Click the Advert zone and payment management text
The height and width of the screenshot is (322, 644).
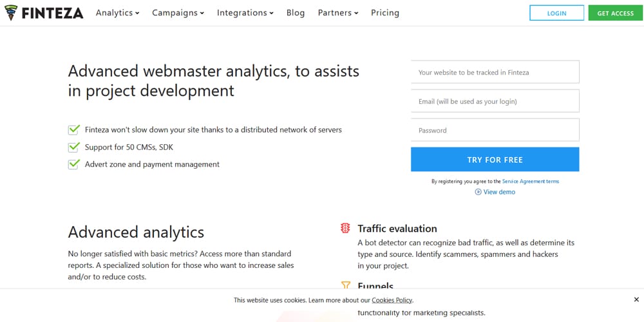pyautogui.click(x=152, y=164)
